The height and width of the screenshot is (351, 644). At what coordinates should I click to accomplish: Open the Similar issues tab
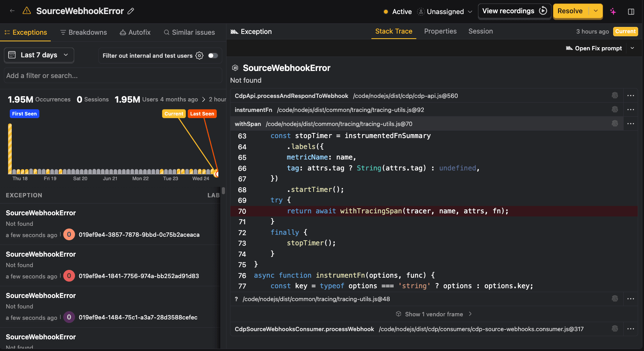coord(189,32)
